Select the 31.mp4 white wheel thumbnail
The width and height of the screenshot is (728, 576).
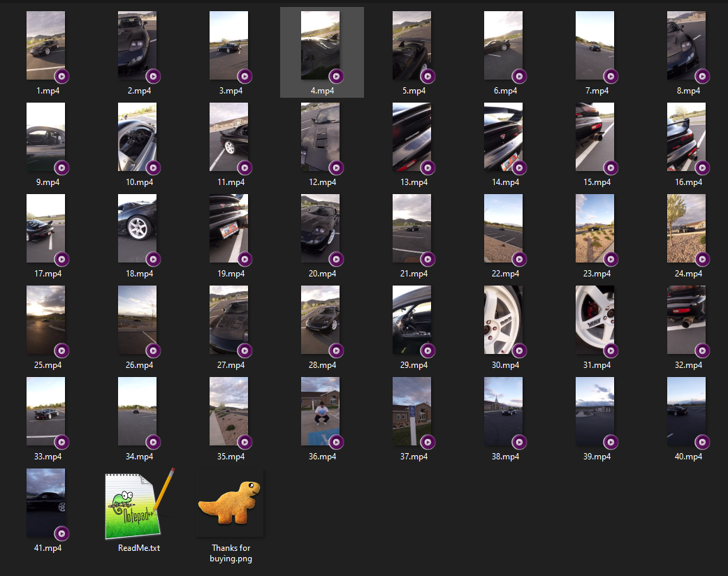[x=595, y=319]
